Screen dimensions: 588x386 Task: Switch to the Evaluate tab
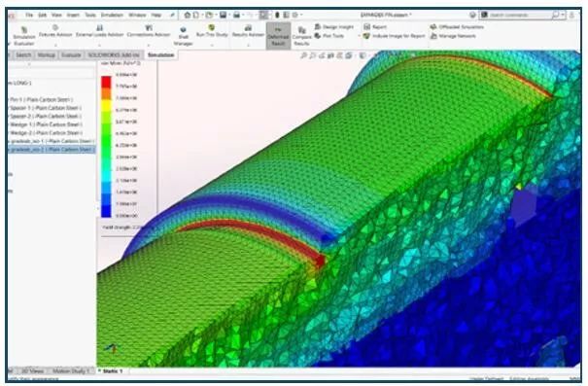(x=71, y=54)
